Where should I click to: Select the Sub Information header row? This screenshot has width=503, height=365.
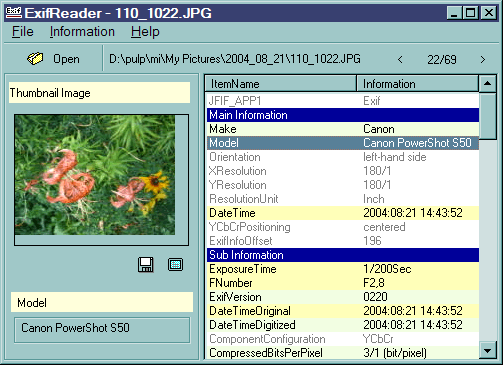click(x=343, y=255)
